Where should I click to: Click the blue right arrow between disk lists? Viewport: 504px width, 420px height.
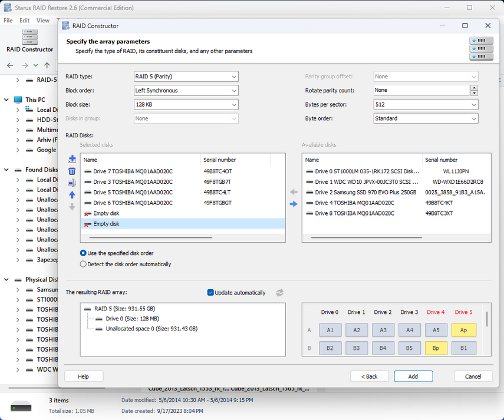pos(294,204)
